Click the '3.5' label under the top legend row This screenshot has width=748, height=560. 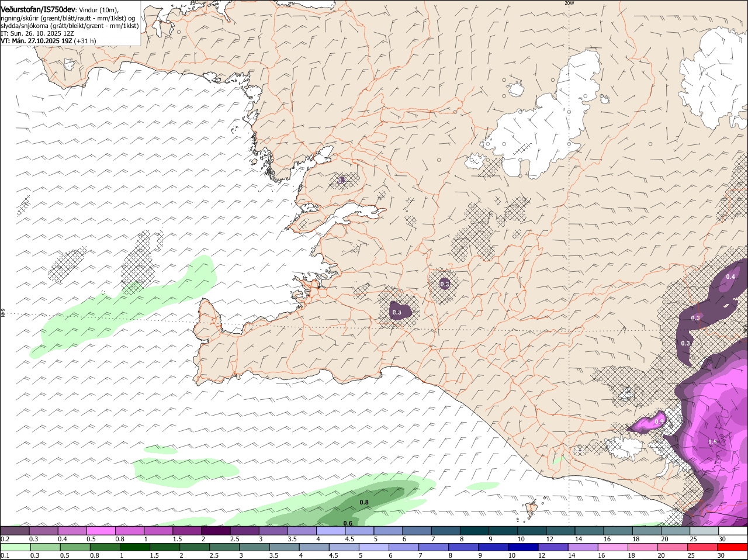[292, 538]
